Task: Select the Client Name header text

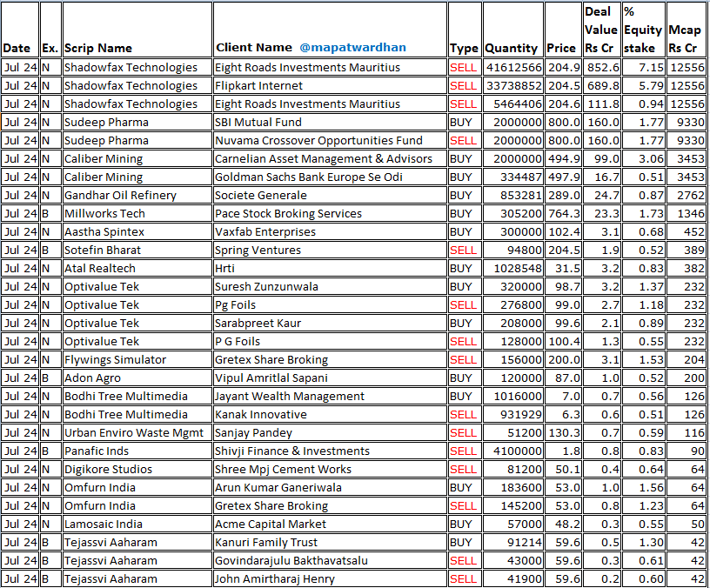Action: coord(254,47)
